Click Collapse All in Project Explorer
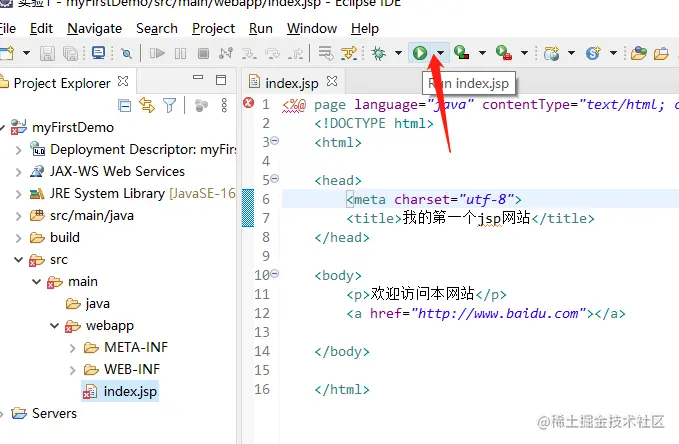This screenshot has height=444, width=679. [124, 105]
